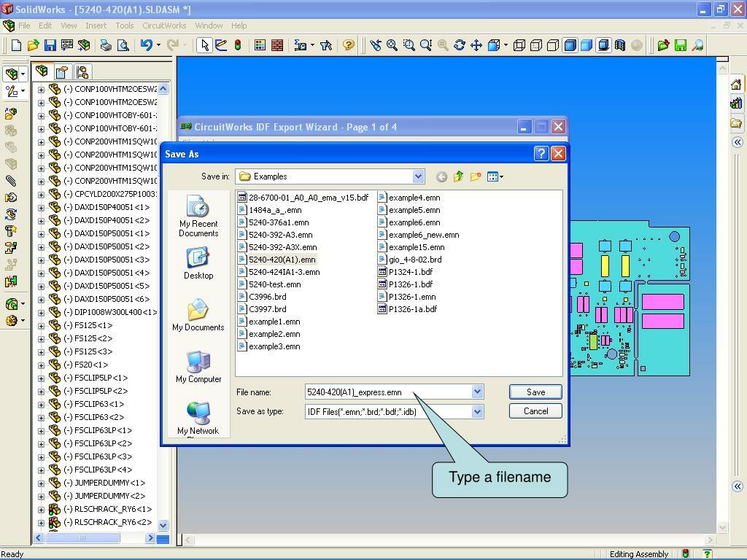Click the New document icon in toolbar

tap(16, 45)
